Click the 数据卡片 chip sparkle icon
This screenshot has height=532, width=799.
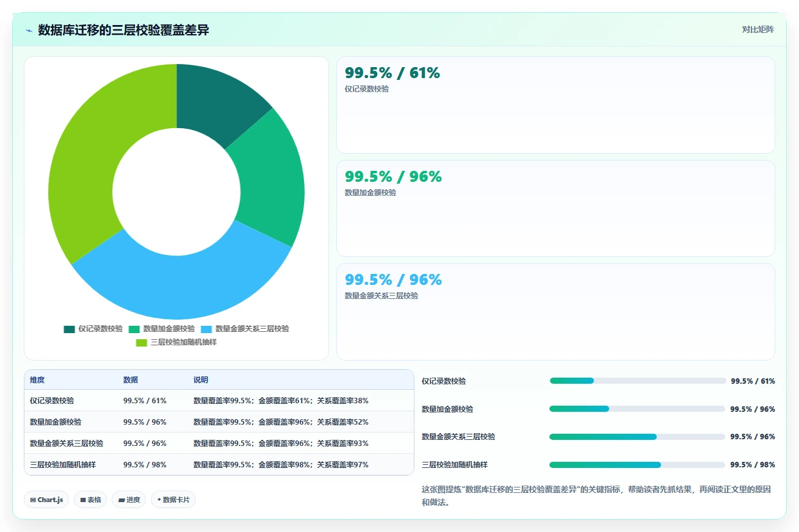pos(159,500)
